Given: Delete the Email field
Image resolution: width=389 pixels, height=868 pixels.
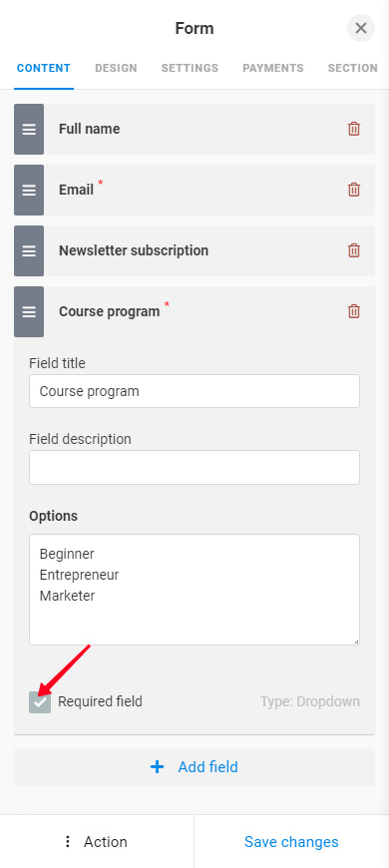Looking at the screenshot, I should pyautogui.click(x=353, y=190).
